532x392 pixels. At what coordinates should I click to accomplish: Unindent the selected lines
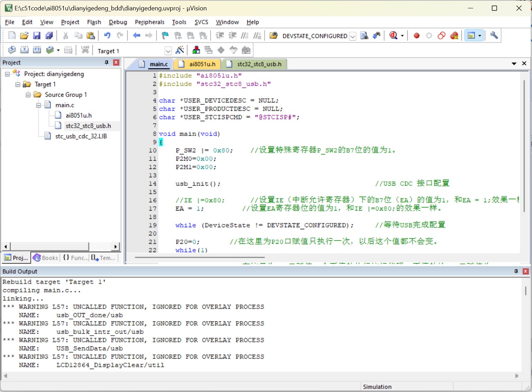pos(232,35)
